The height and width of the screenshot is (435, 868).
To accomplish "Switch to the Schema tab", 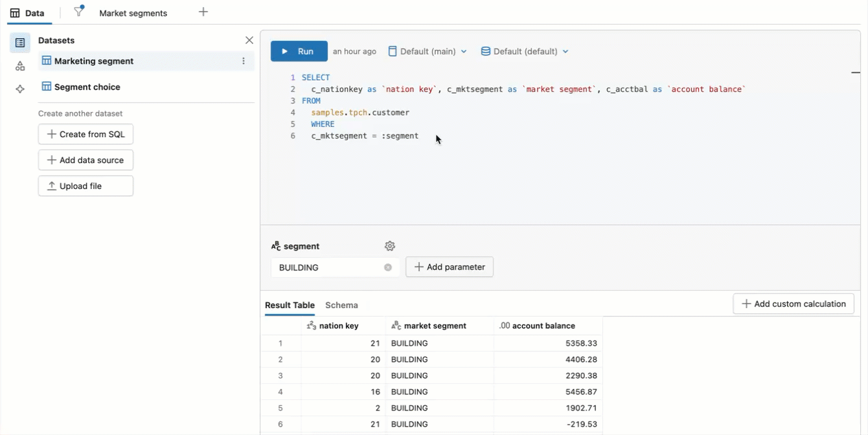I will (341, 305).
